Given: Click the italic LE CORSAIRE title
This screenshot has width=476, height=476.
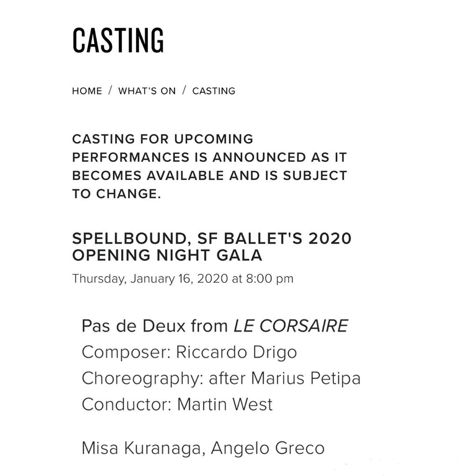Looking at the screenshot, I should point(291,326).
